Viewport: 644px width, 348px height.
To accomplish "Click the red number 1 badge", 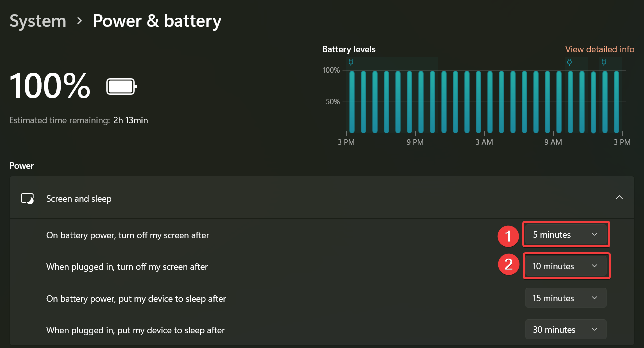I will 508,236.
